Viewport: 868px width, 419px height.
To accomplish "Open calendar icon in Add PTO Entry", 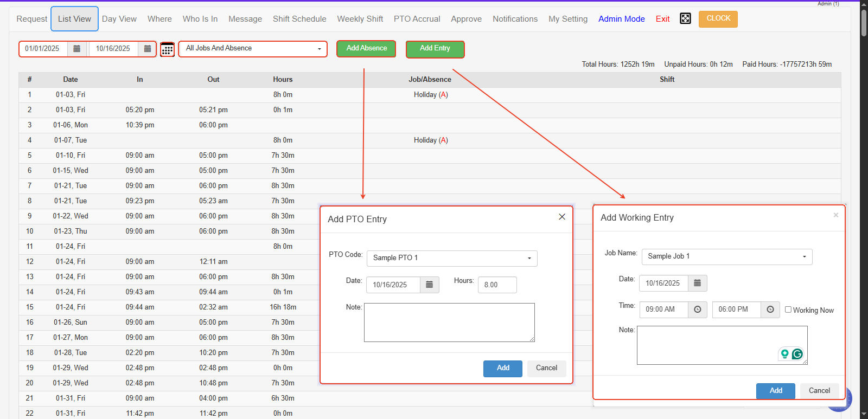I will (x=429, y=285).
